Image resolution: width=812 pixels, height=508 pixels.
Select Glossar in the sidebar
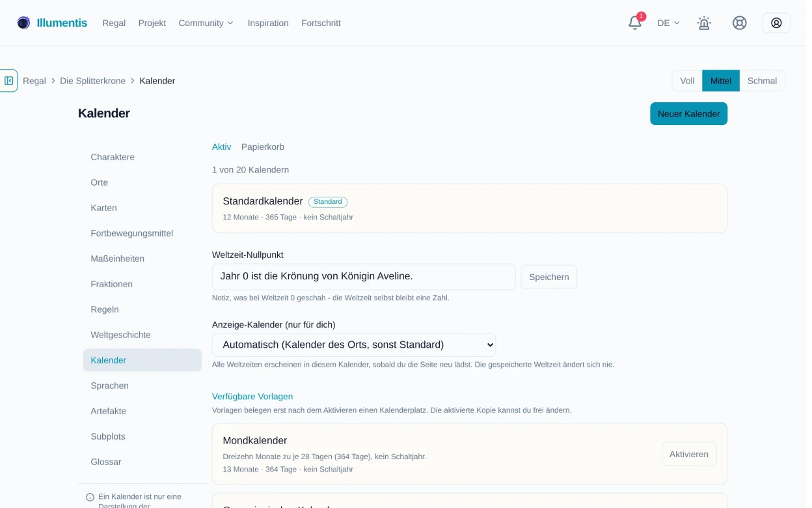tap(142, 462)
